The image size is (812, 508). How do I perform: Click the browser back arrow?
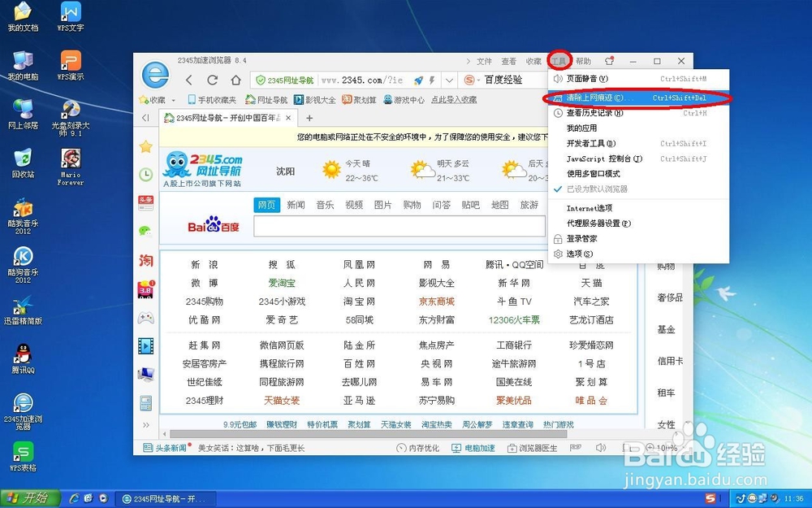(x=189, y=80)
